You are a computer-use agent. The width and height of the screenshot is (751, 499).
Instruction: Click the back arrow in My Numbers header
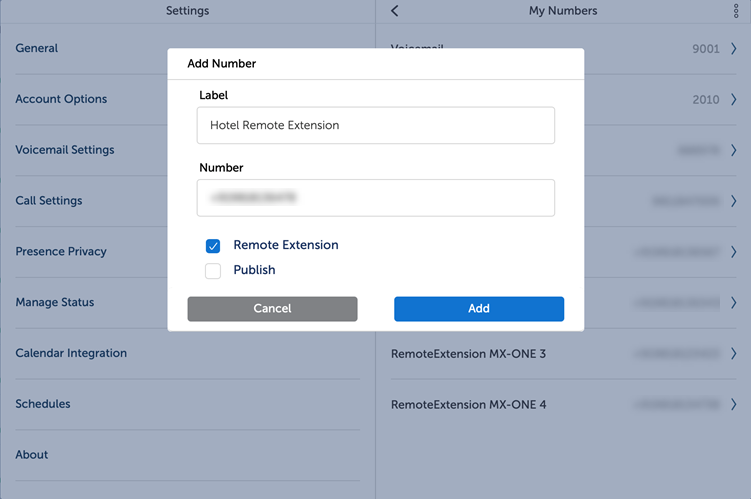395,11
